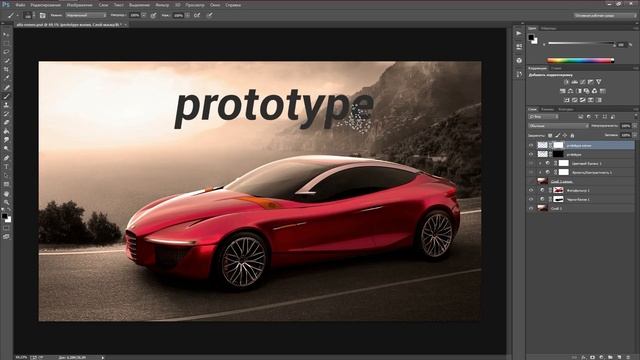Open the Actions panel play icon

coord(519,33)
